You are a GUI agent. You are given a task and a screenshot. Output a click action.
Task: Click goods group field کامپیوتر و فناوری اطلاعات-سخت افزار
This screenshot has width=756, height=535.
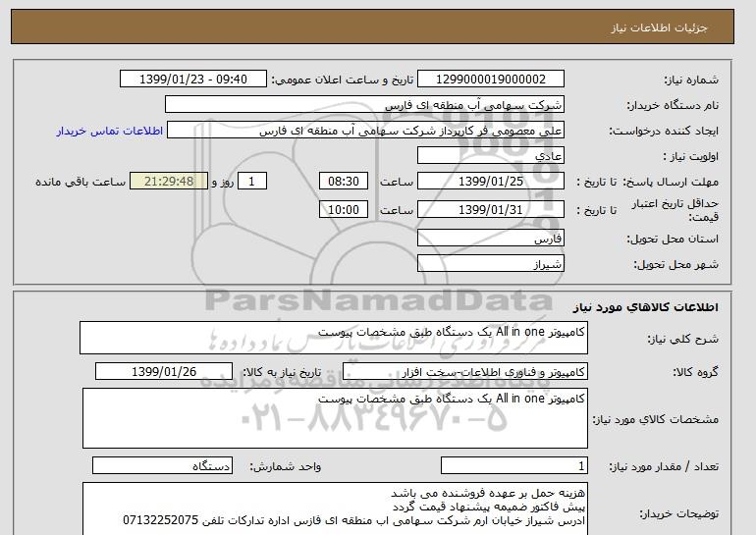pos(465,372)
